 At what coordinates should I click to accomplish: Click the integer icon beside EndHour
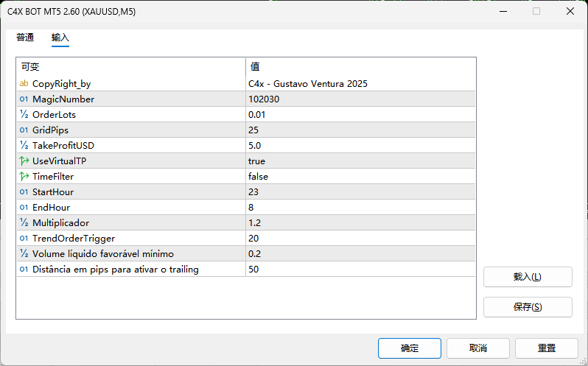[x=24, y=207]
